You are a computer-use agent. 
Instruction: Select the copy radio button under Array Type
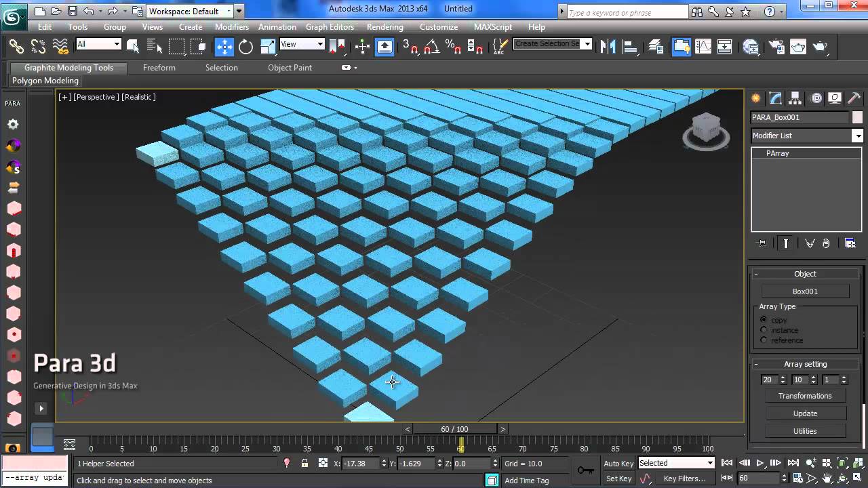764,320
